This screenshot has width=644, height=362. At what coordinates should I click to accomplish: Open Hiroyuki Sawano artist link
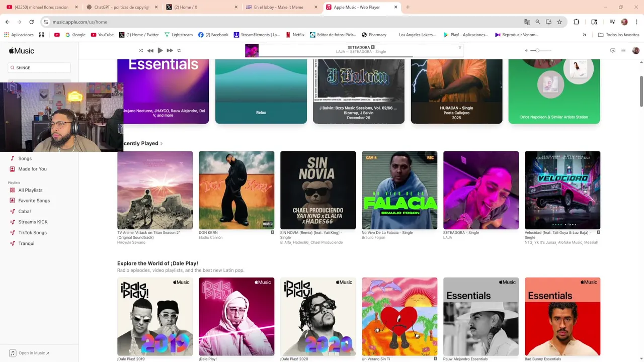click(131, 242)
